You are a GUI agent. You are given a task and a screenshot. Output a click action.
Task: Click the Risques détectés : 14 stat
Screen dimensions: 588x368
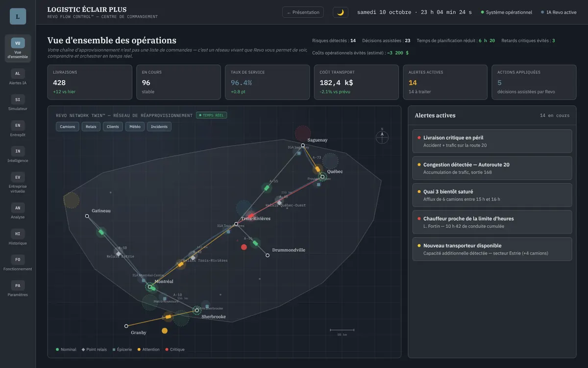click(334, 41)
